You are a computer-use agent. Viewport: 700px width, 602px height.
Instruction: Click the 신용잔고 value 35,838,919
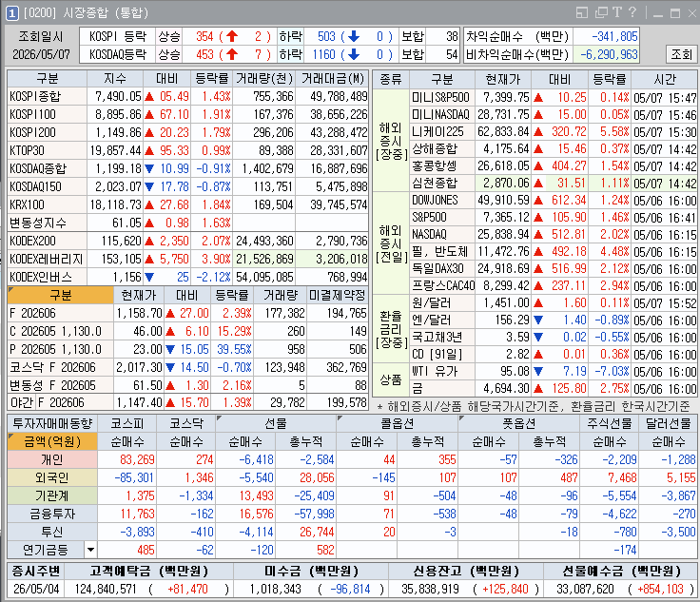pos(430,589)
